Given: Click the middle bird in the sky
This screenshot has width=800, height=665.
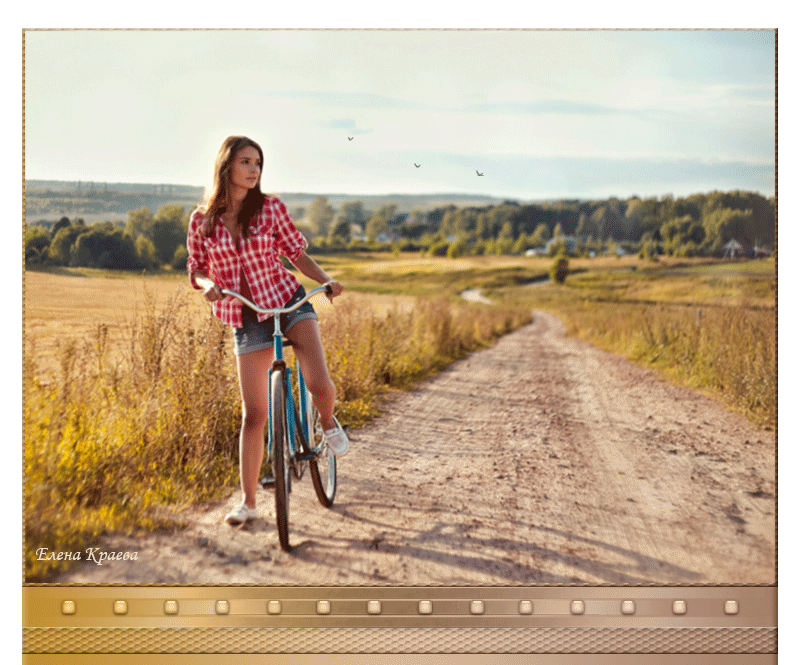Looking at the screenshot, I should point(417,165).
